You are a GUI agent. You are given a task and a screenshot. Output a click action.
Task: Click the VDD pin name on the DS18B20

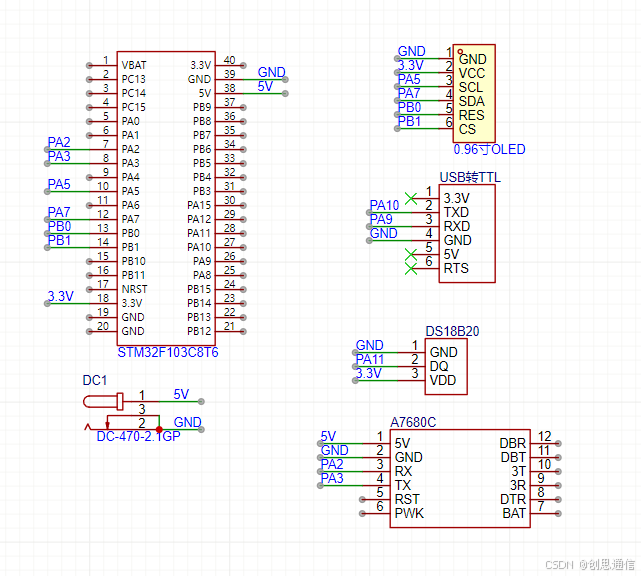(443, 381)
